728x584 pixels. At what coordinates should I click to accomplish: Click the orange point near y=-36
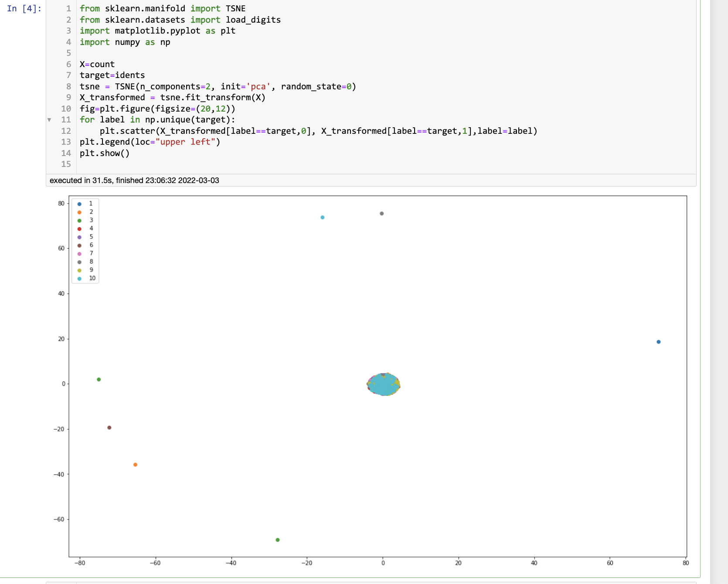point(135,465)
